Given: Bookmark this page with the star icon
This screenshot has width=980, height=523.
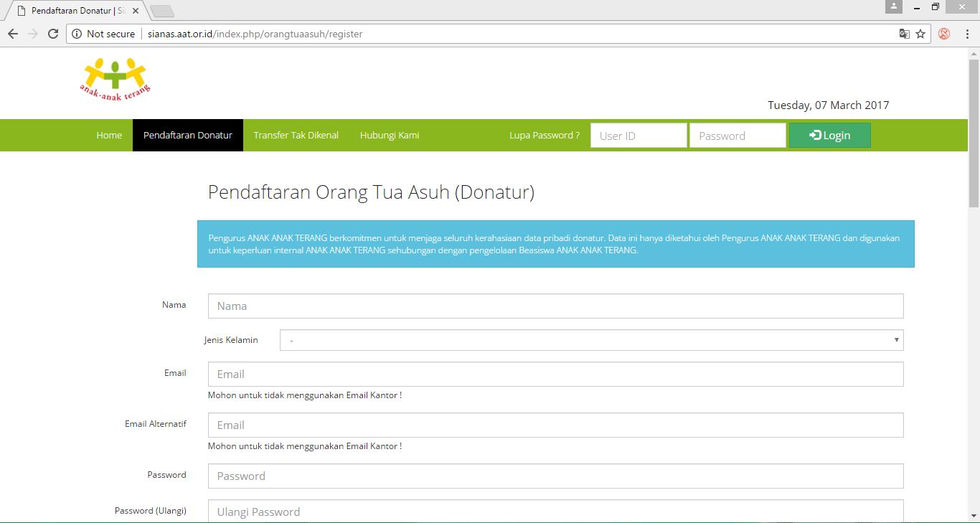Looking at the screenshot, I should tap(920, 34).
